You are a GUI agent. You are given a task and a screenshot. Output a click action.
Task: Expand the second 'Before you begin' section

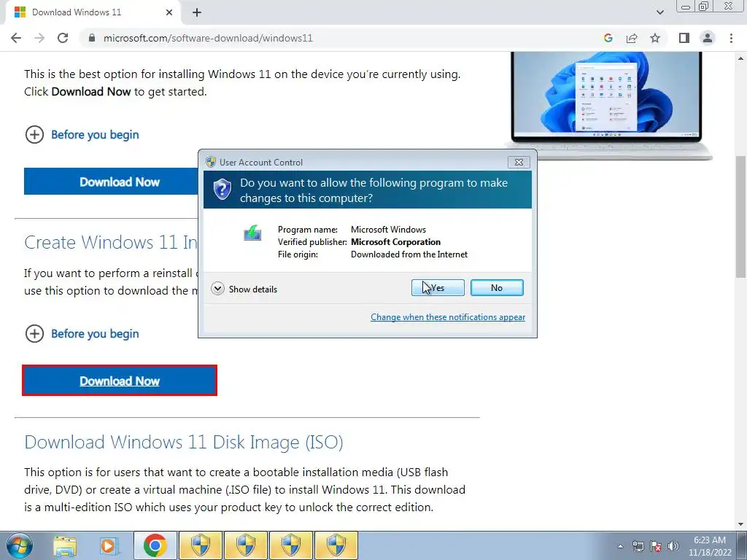(82, 333)
